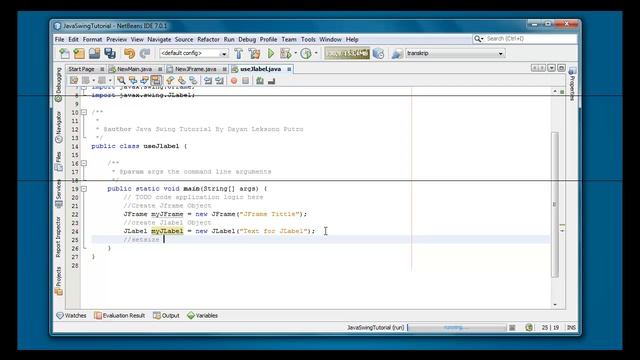Image resolution: width=640 pixels, height=360 pixels.
Task: Open the transkrip combo box dropdown
Action: coord(500,54)
